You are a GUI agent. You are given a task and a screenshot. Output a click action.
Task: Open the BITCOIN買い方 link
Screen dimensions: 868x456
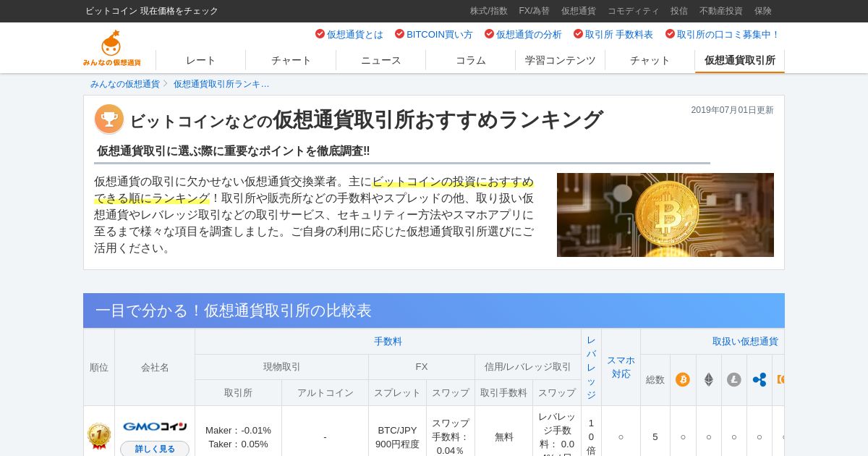pyautogui.click(x=434, y=34)
